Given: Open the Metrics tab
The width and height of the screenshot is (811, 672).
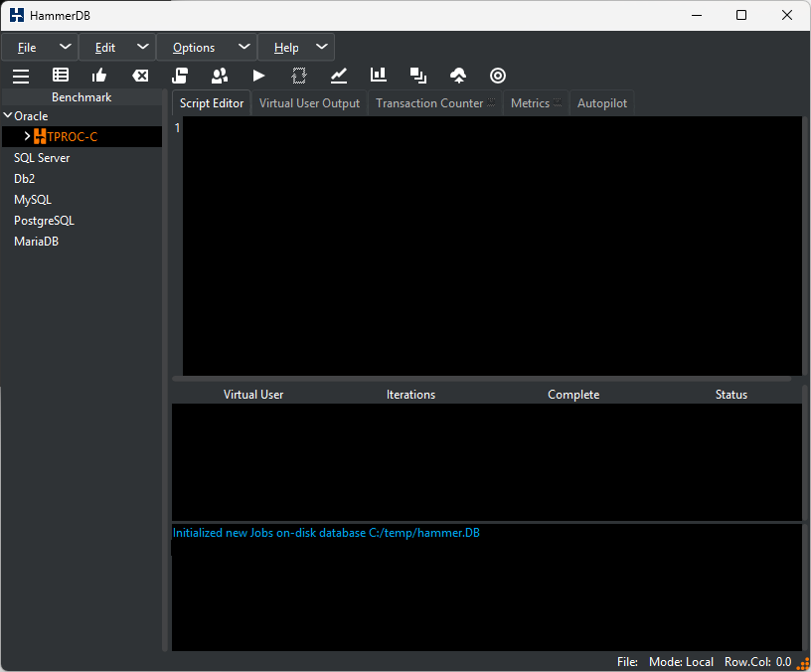Looking at the screenshot, I should (536, 103).
